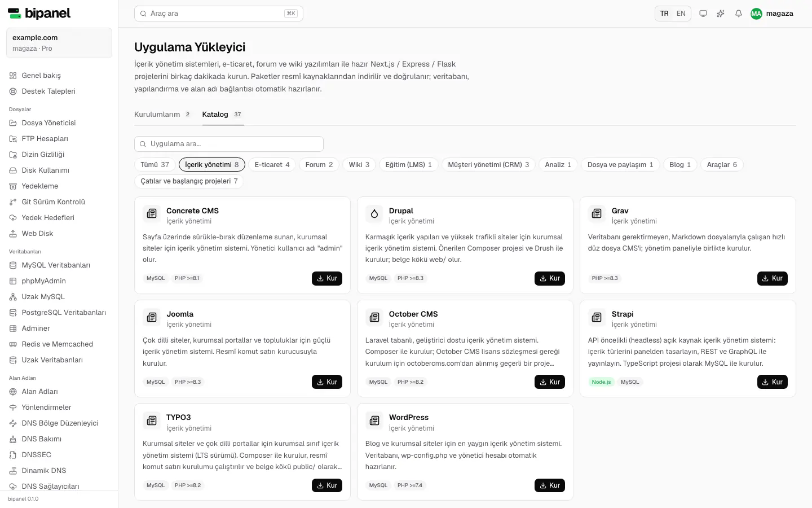
Task: Click the FTP Hesapları icon
Action: point(13,139)
